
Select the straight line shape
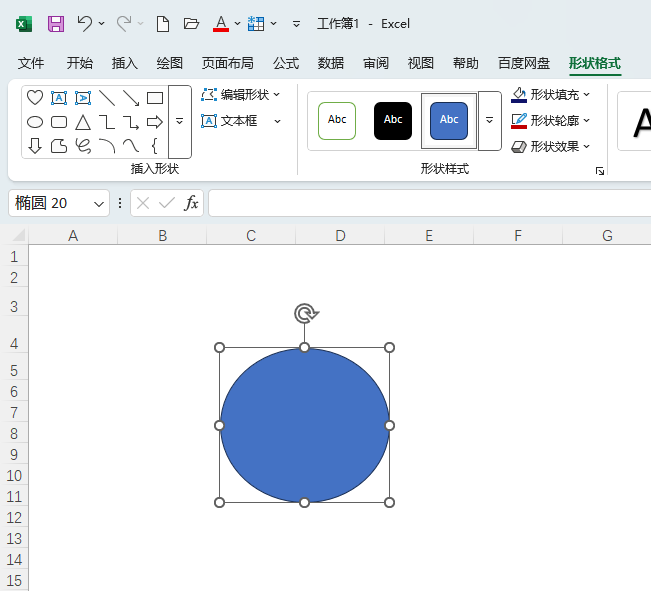pos(107,98)
